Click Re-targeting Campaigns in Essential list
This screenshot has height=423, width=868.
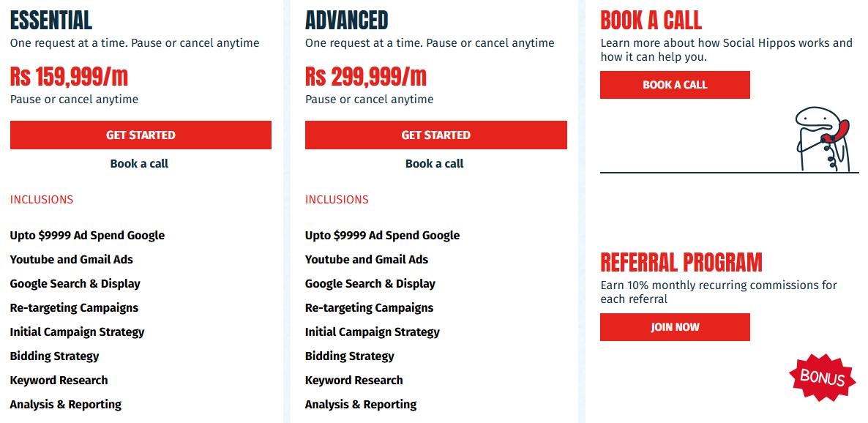tap(74, 308)
